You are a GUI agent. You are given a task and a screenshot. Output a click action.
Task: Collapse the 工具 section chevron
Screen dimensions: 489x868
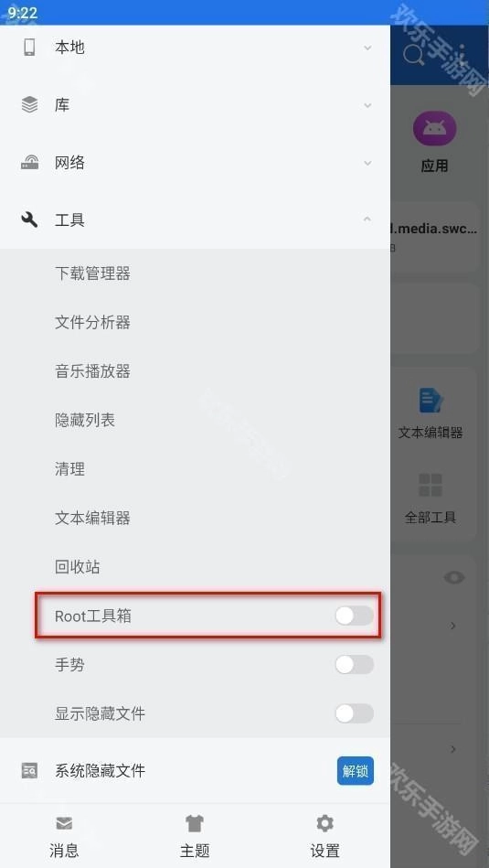367,220
